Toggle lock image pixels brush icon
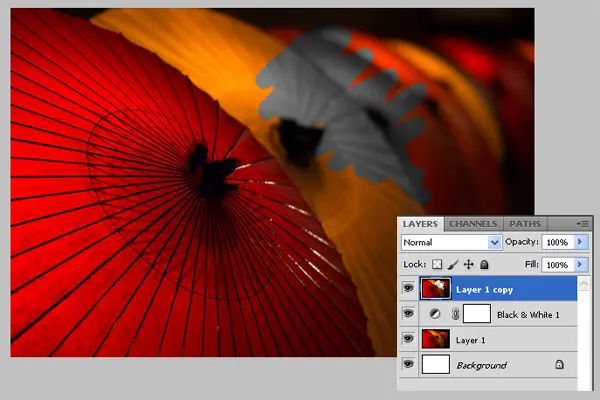The width and height of the screenshot is (600, 400). (x=453, y=264)
